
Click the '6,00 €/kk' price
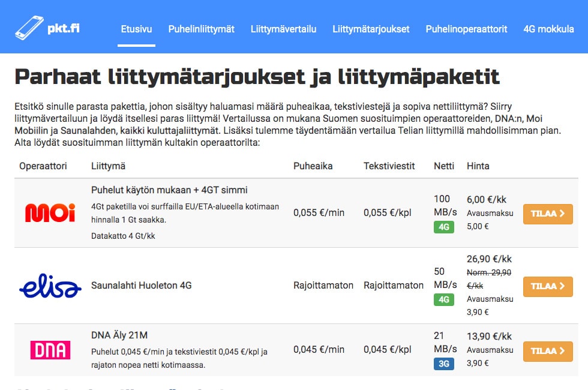pos(487,200)
